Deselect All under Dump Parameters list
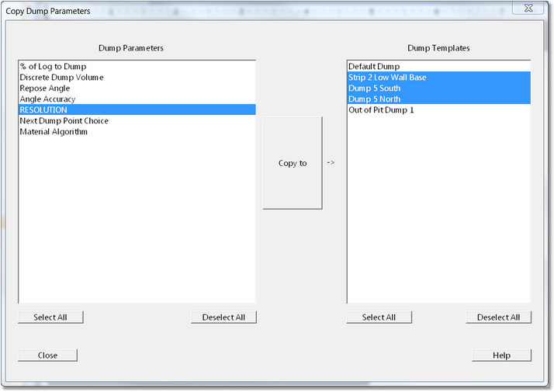The image size is (554, 392). coord(223,317)
